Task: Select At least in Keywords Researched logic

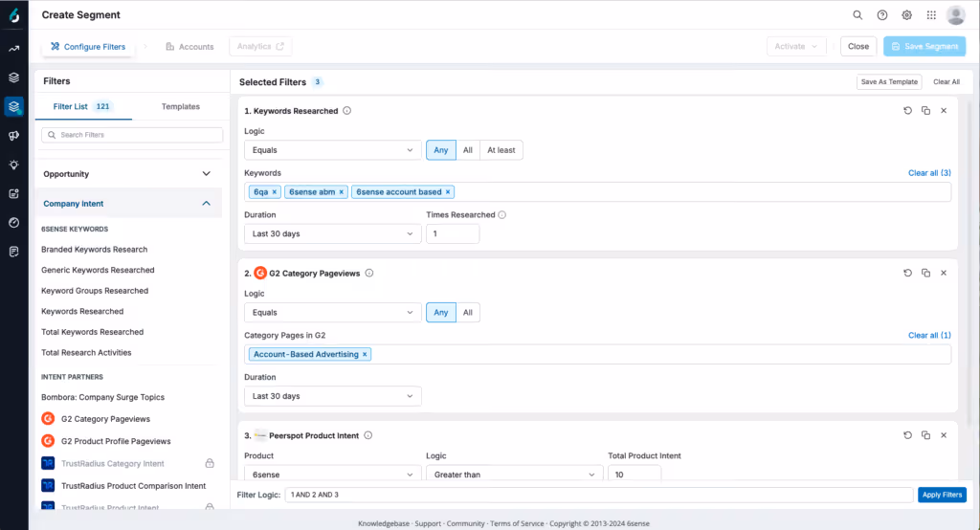Action: click(x=501, y=150)
